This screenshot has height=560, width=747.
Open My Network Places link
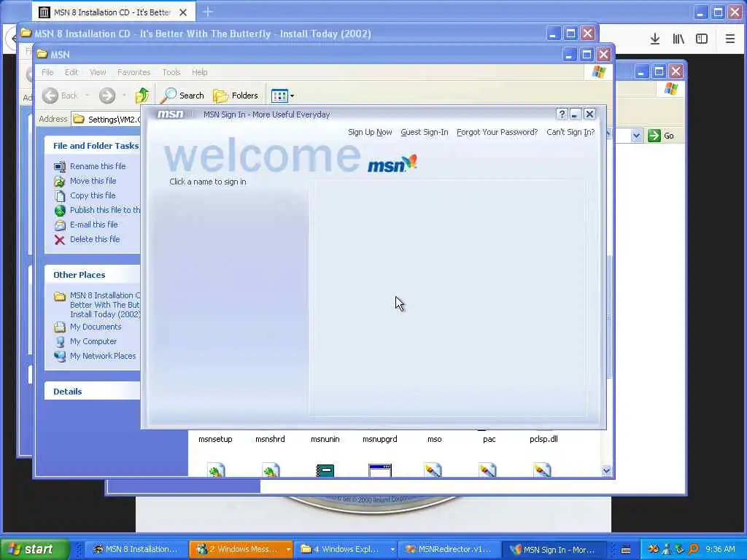(x=102, y=356)
